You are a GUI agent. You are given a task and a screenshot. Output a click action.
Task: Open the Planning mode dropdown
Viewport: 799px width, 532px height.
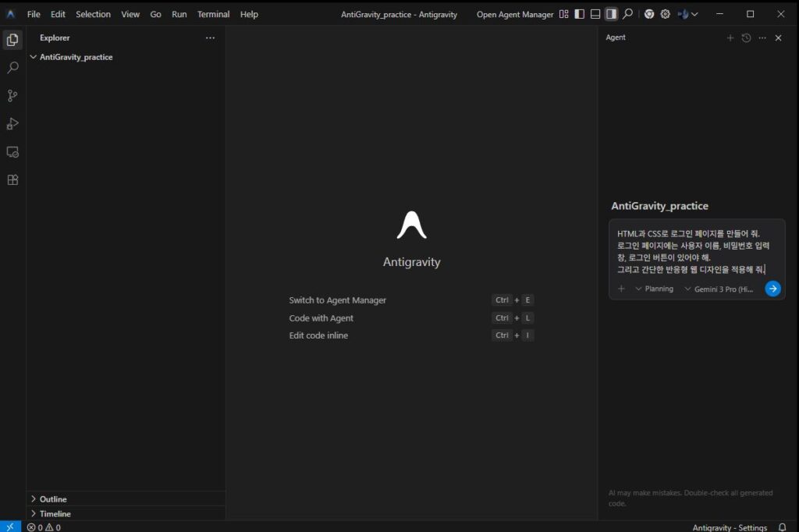pos(655,289)
